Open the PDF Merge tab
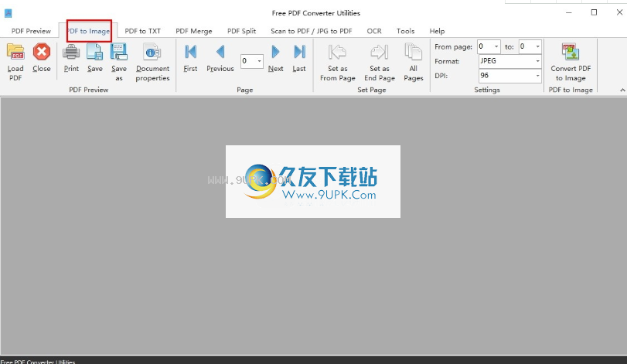627x364 pixels. click(x=194, y=31)
